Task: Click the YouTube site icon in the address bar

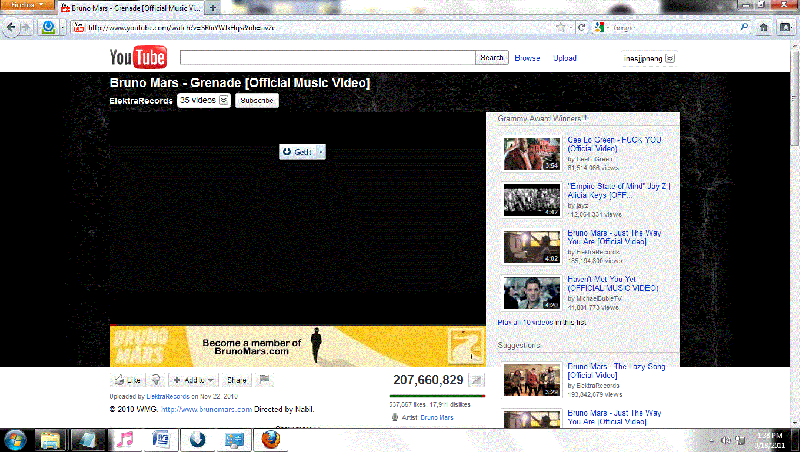Action: pos(79,28)
